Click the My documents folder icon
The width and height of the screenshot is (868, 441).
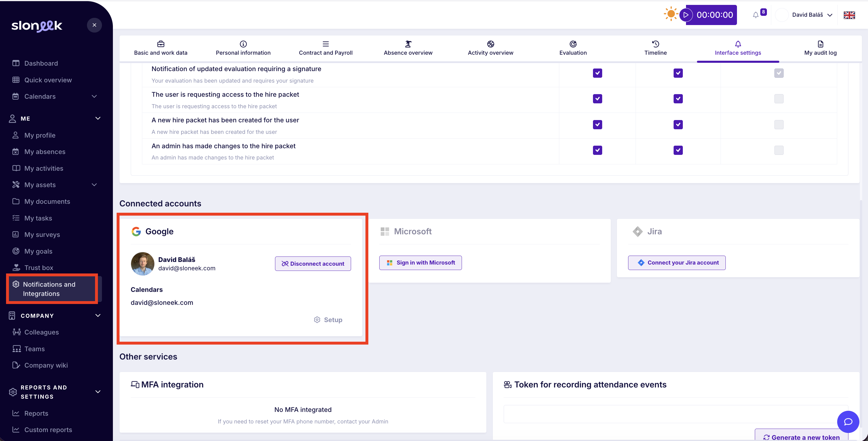pos(16,201)
